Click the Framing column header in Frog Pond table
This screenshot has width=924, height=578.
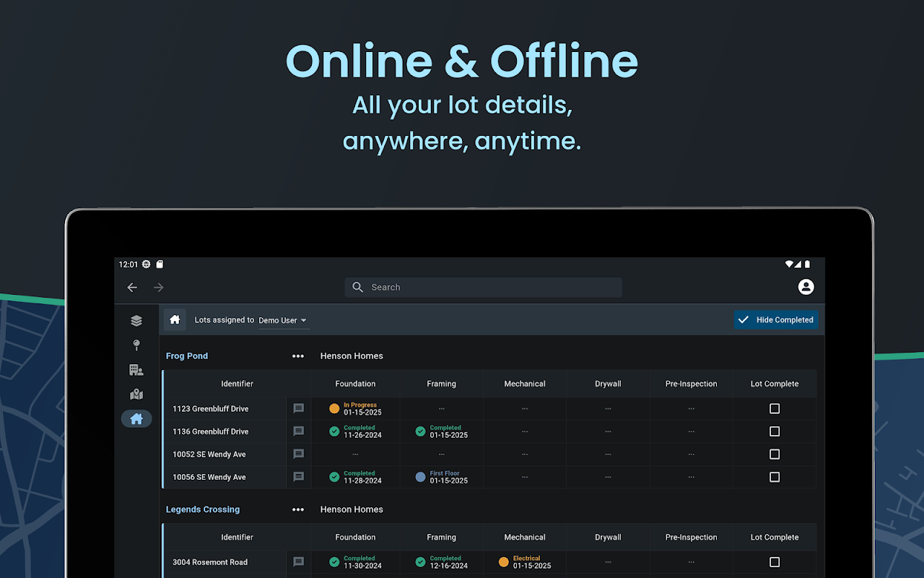(x=441, y=384)
